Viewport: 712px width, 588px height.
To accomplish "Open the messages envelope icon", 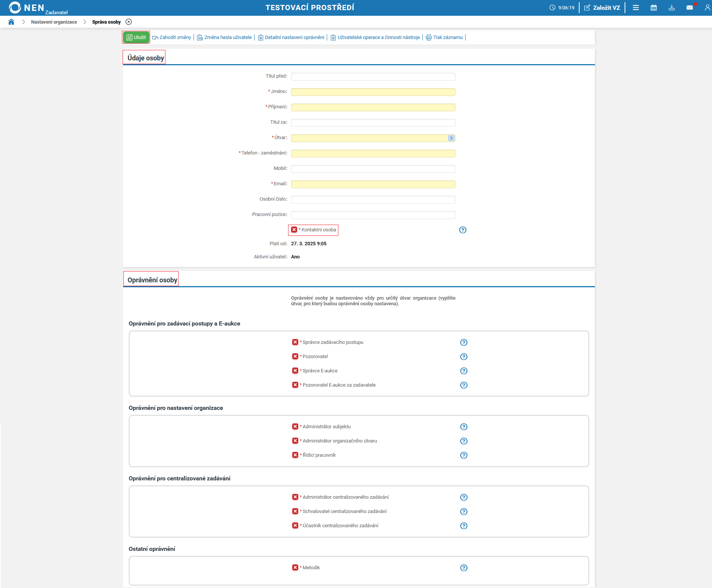I will (690, 7).
